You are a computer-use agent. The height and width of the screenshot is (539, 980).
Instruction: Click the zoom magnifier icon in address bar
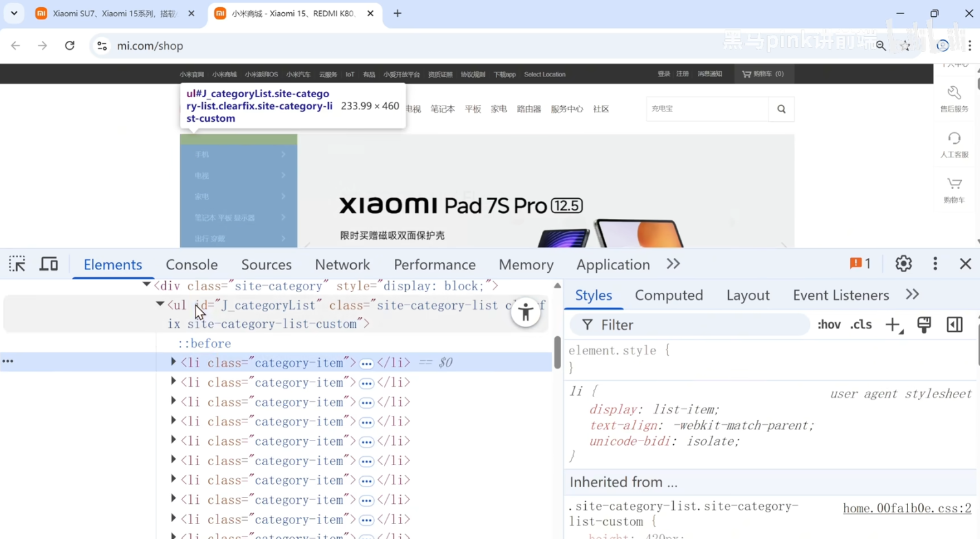tap(880, 46)
